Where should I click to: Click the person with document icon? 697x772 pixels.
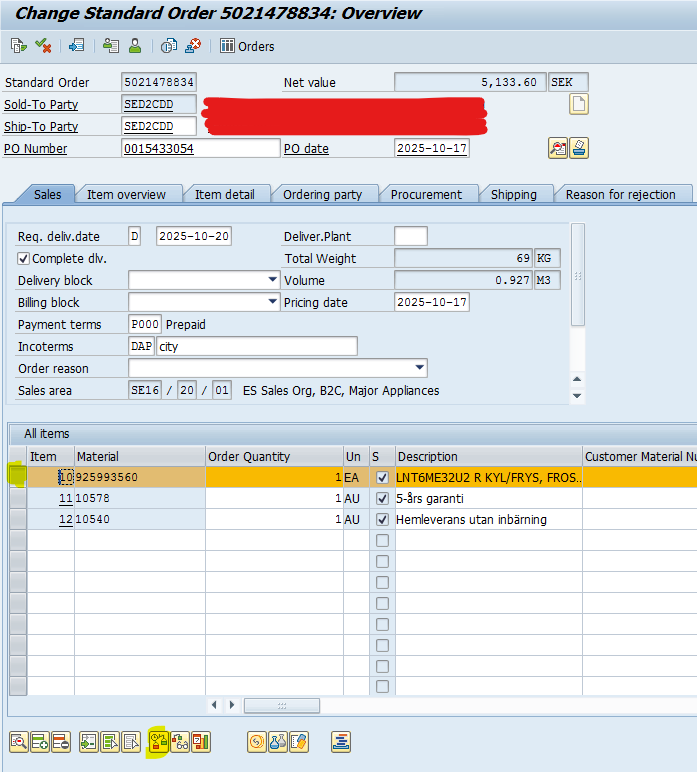pyautogui.click(x=111, y=46)
